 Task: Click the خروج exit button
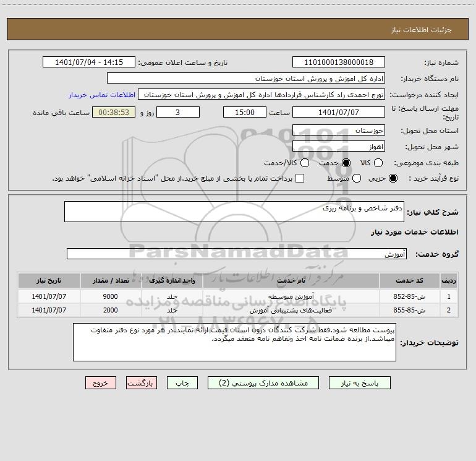point(101,383)
